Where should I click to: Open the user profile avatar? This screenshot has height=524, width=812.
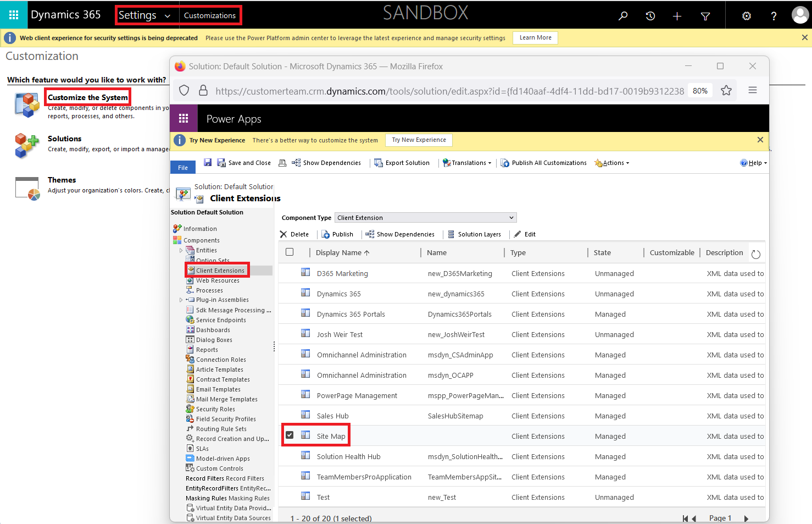tap(799, 15)
